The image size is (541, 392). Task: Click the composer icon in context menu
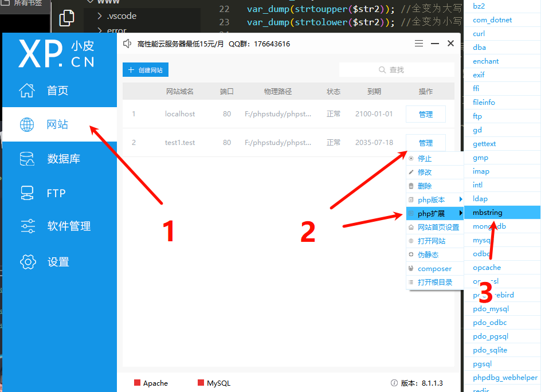click(x=411, y=268)
